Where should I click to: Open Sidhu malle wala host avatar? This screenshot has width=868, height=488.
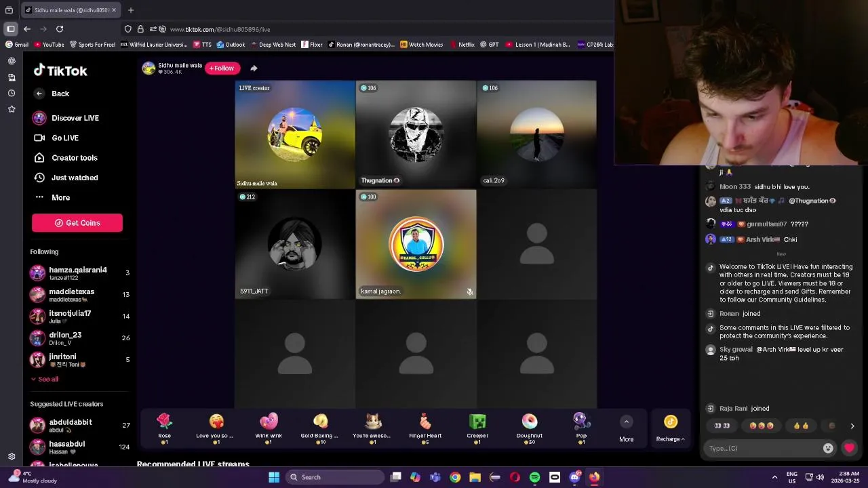pos(149,68)
